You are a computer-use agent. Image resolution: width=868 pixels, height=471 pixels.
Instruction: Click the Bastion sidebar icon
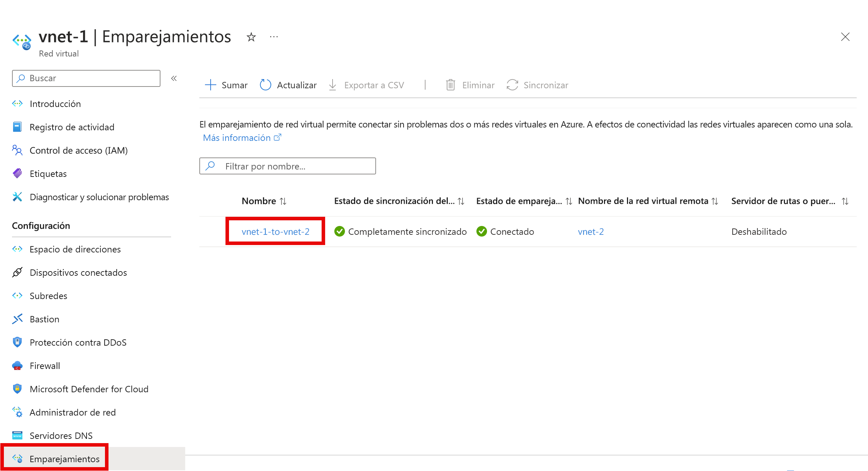coord(17,319)
